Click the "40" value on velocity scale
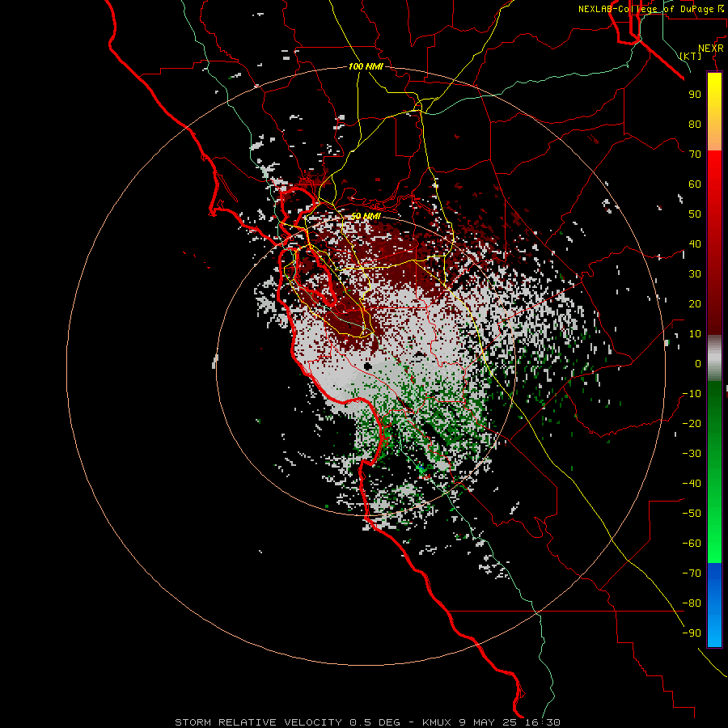Viewport: 728px width, 728px height. click(695, 244)
